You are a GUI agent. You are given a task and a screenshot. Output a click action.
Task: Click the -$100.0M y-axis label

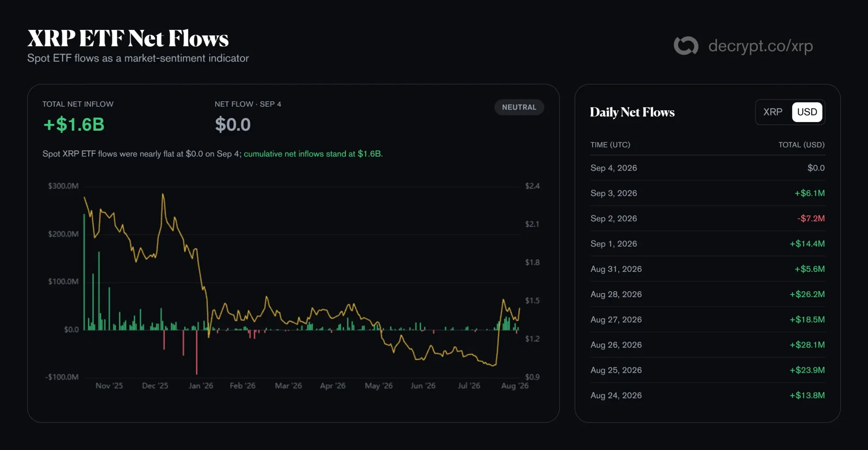point(62,377)
